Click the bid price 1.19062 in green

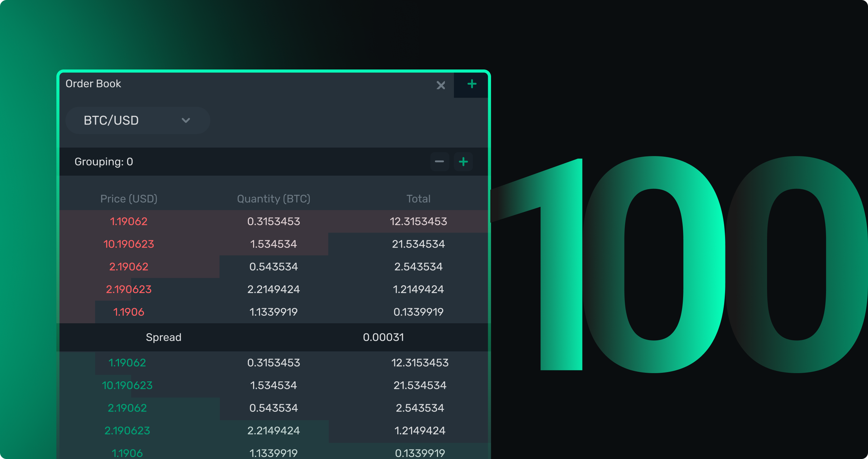128,363
